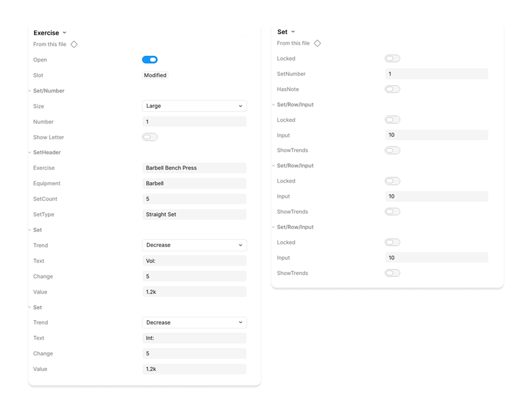Click the Equipment label
The width and height of the screenshot is (532, 407).
[47, 183]
